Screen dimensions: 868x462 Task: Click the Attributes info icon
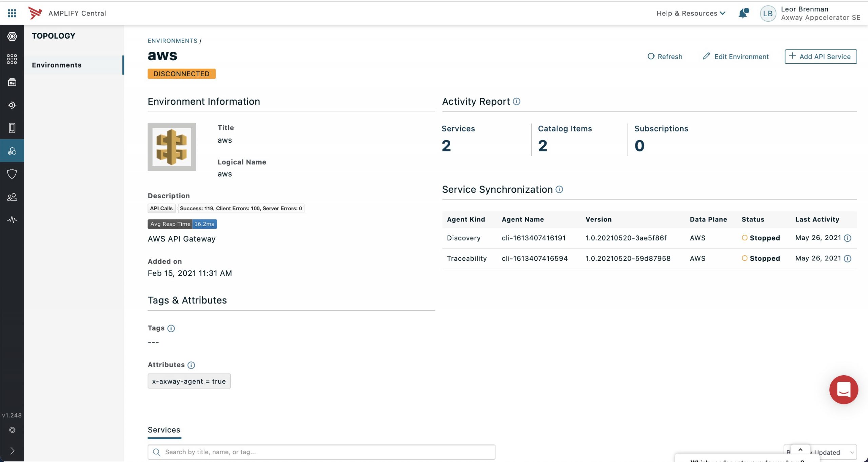[x=191, y=365]
